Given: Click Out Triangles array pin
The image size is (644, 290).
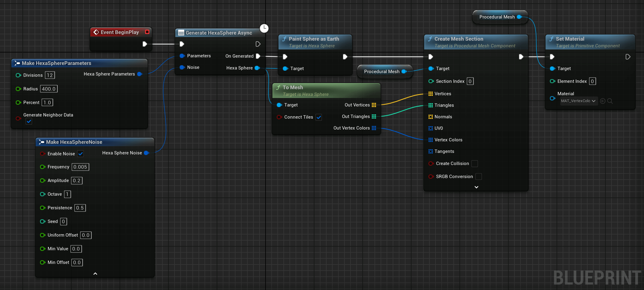Looking at the screenshot, I should pos(374,116).
